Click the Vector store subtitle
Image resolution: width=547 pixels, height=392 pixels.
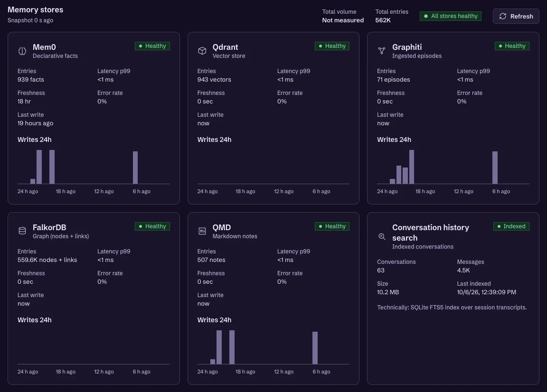(229, 56)
